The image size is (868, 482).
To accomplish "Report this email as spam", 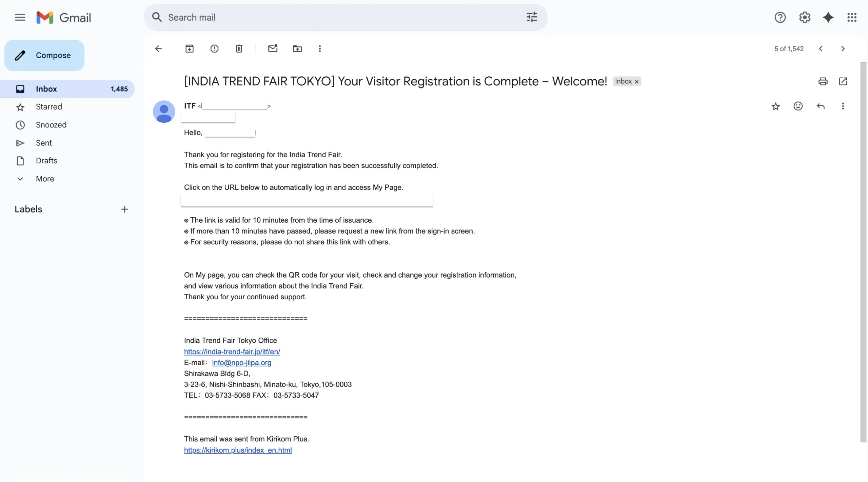I will pyautogui.click(x=214, y=49).
